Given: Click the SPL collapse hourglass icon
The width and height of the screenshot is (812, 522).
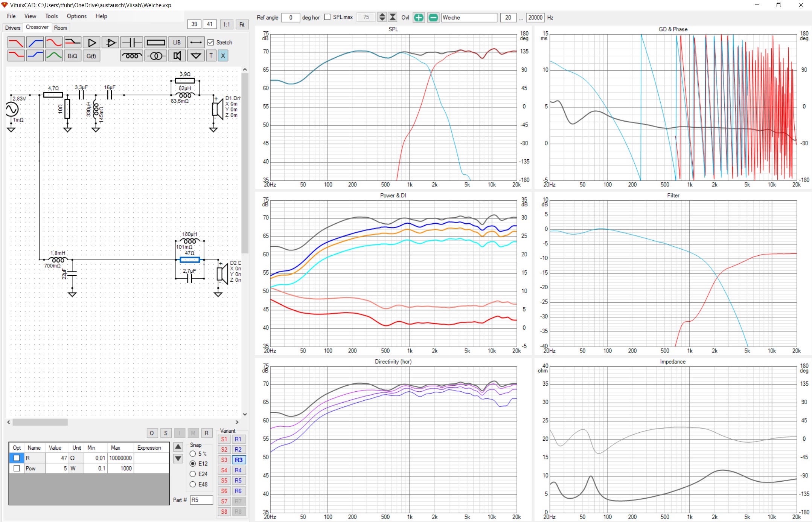Looking at the screenshot, I should point(393,17).
